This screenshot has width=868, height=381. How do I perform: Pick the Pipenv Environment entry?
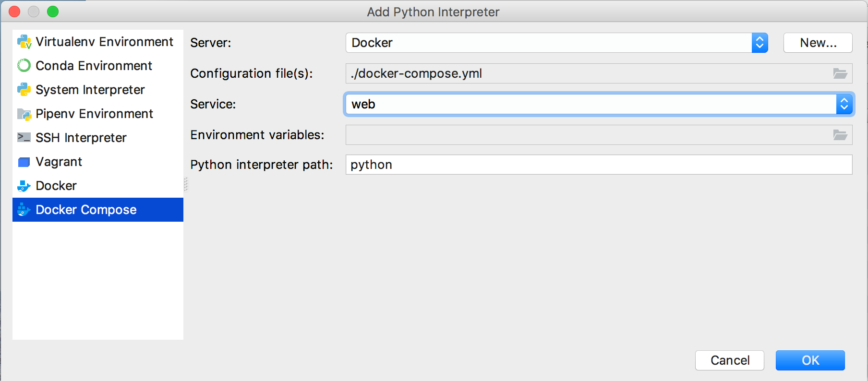98,114
